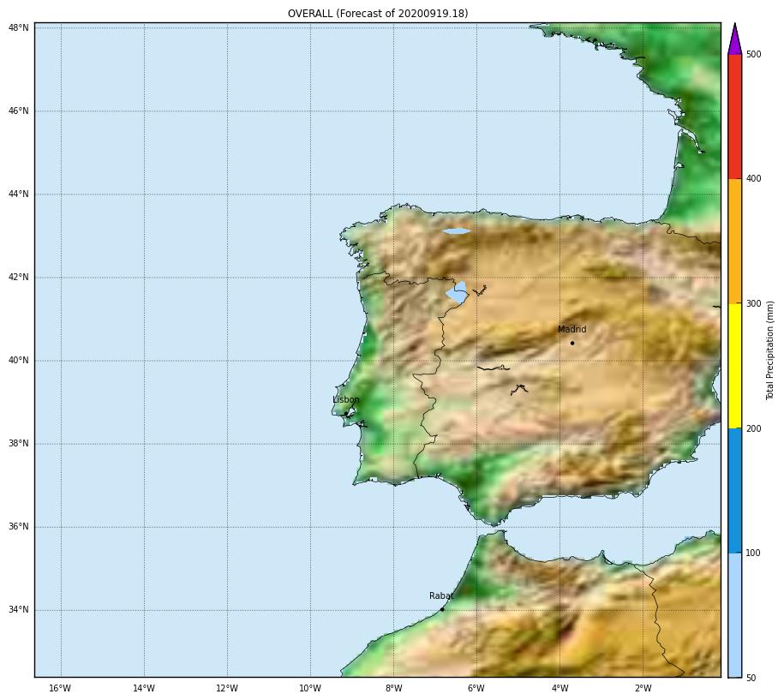Click the Lisbon city marker dot
The height and width of the screenshot is (700, 784).
click(346, 414)
